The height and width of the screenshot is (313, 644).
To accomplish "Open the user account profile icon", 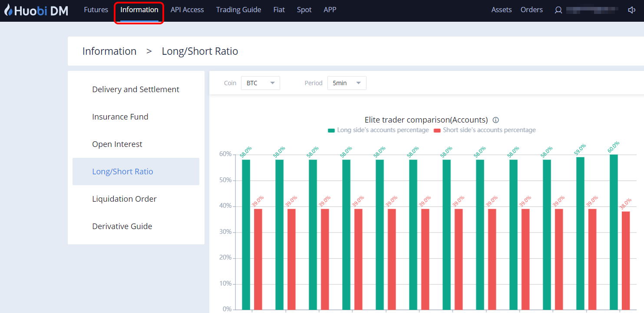I will 558,10.
